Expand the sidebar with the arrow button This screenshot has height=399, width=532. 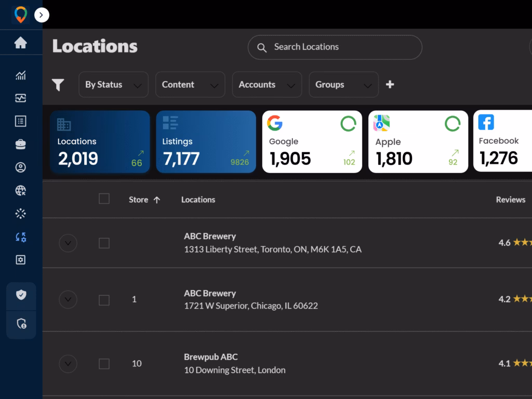coord(42,15)
